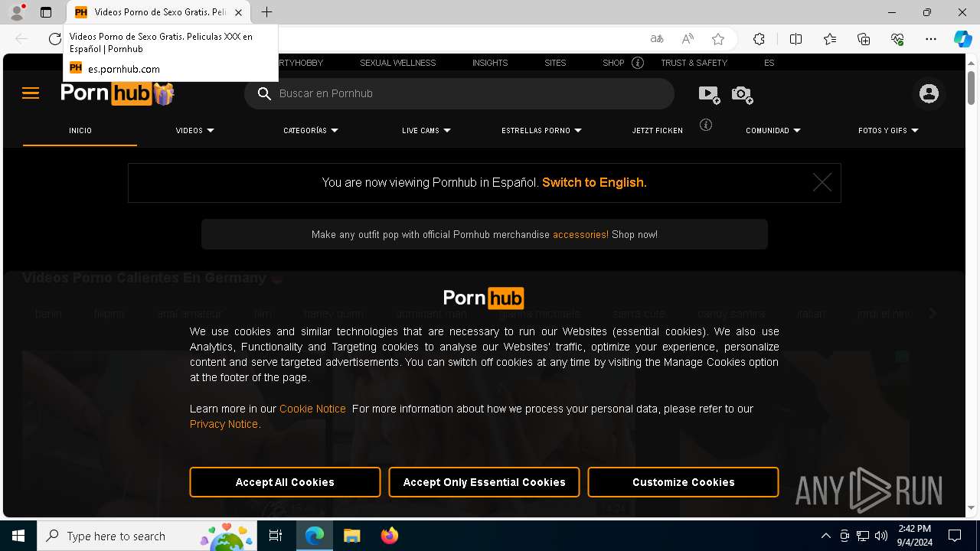Open the JETZT FICKEN menu item

coord(657,131)
